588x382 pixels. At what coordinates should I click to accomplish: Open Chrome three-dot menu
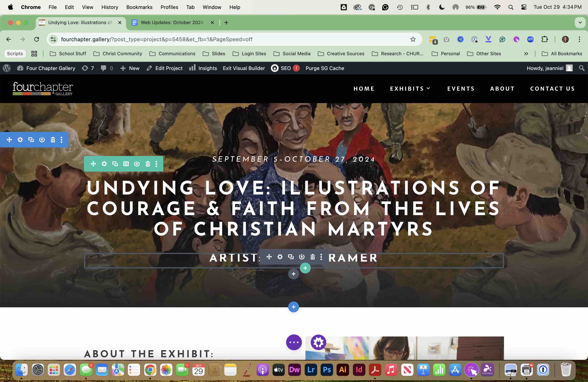coord(579,39)
